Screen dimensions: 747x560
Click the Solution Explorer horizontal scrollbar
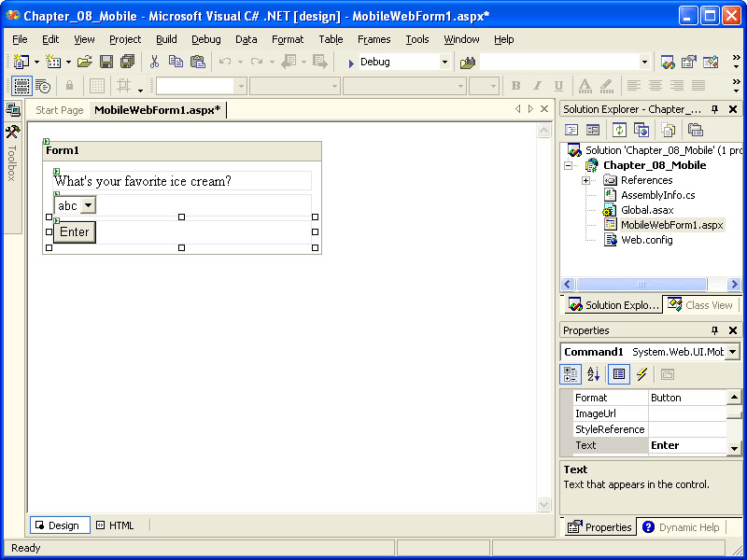click(641, 284)
